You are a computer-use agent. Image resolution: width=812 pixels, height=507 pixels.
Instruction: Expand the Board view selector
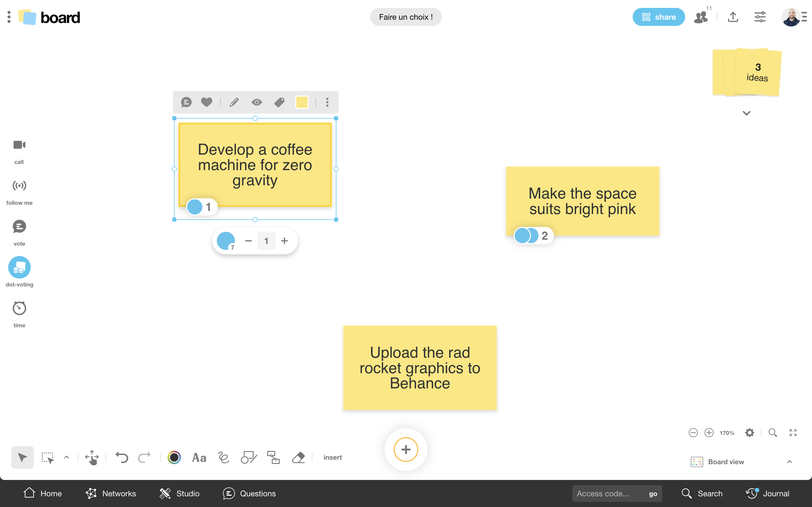pyautogui.click(x=789, y=462)
